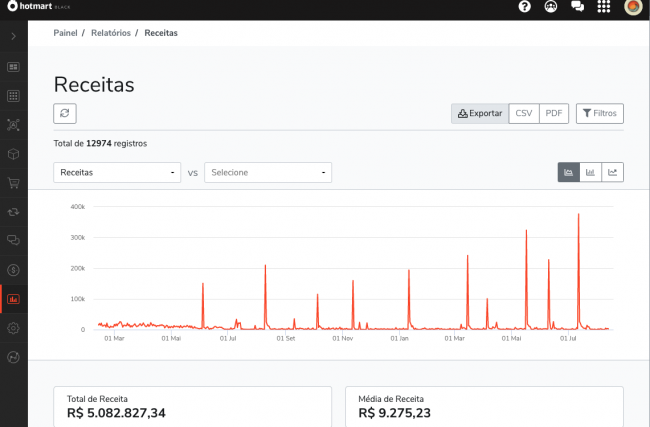Go to Painel in breadcrumb
This screenshot has height=427, width=650.
click(66, 33)
